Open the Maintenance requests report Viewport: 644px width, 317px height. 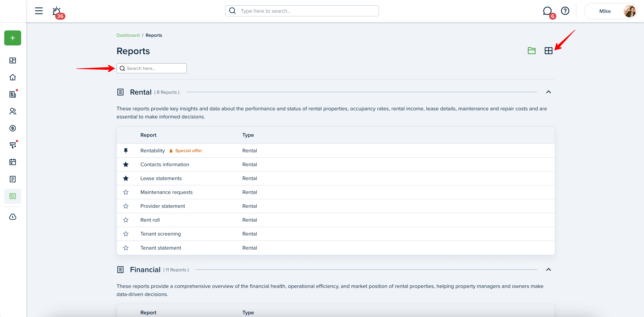pos(167,192)
